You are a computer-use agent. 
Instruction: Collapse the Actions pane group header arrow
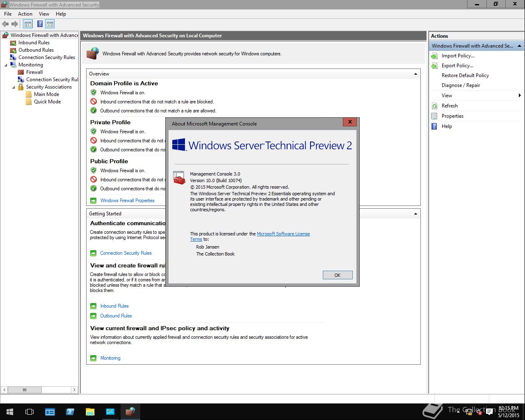tap(519, 46)
